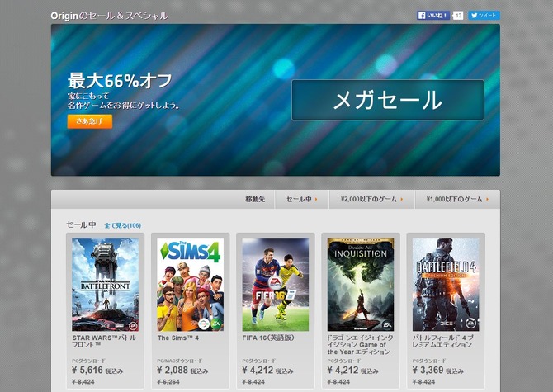Click the 最大66%オフ headline text

[120, 81]
